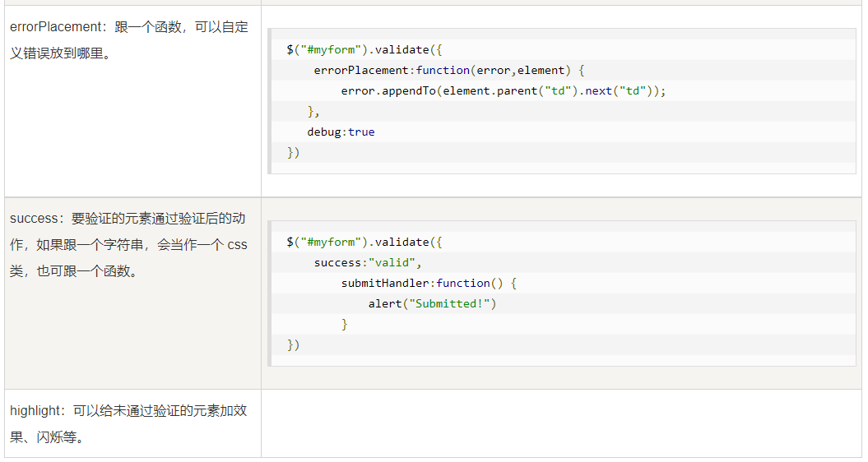Screen dimensions: 868x462
Task: Click the submitHandler:function() code line
Action: [429, 283]
